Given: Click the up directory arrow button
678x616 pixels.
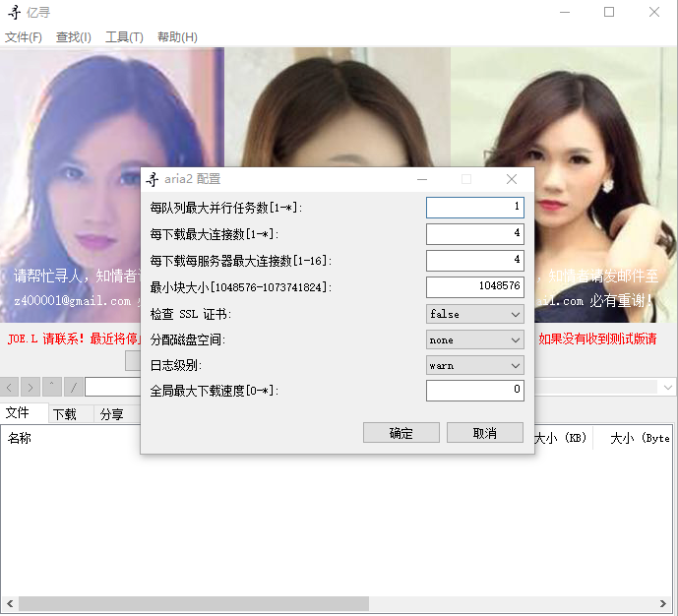Looking at the screenshot, I should point(52,387).
